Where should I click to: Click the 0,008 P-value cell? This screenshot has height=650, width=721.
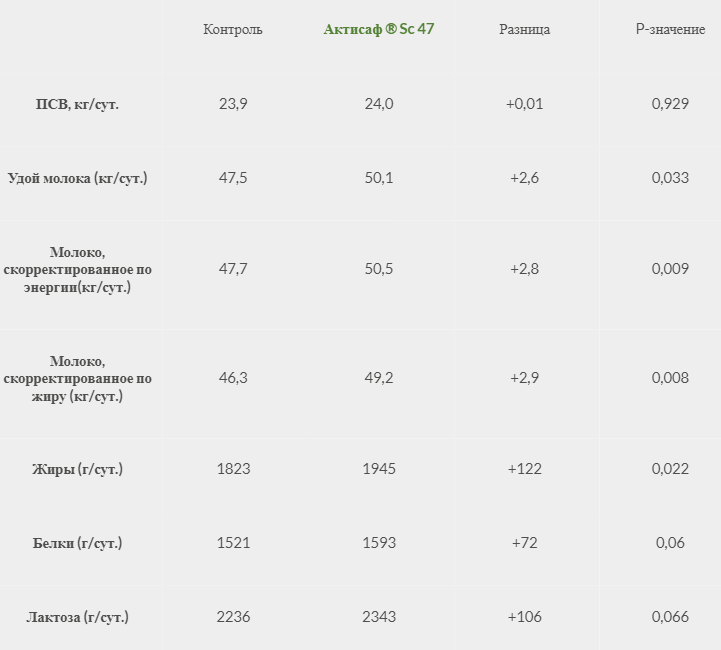tap(670, 378)
